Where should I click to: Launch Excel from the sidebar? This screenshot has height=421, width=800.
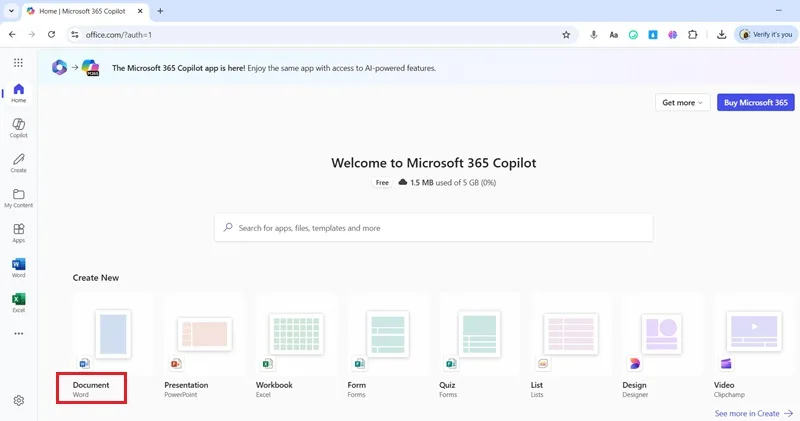point(18,303)
